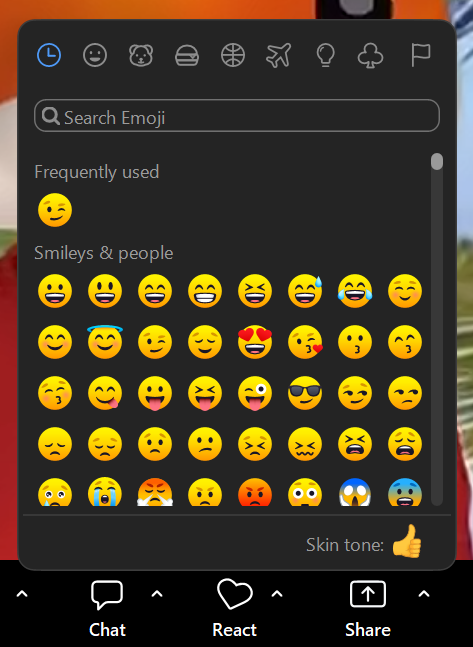The image size is (473, 647).
Task: Click the emoji list scrollbar thumb
Action: click(437, 161)
